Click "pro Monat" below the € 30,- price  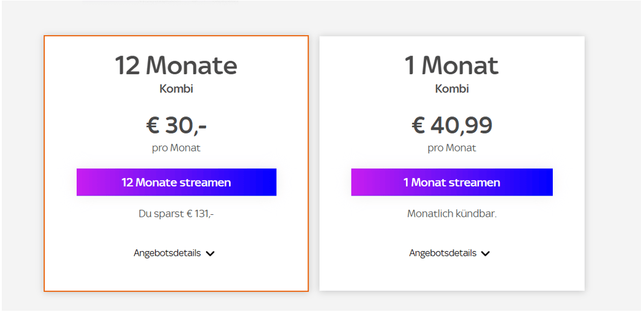tap(176, 148)
